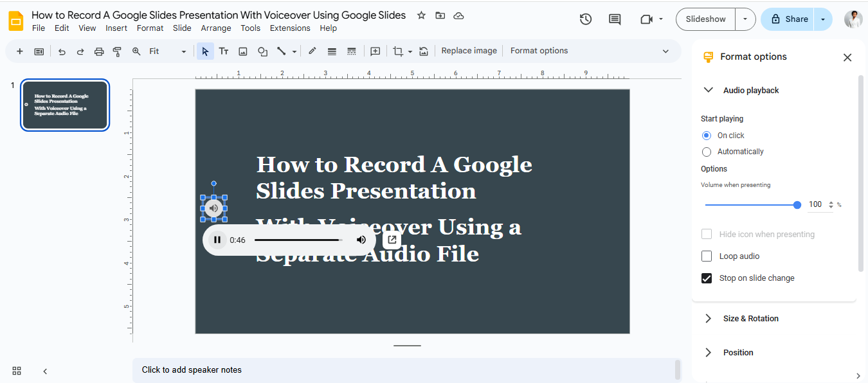Open the Insert menu

[x=116, y=28]
